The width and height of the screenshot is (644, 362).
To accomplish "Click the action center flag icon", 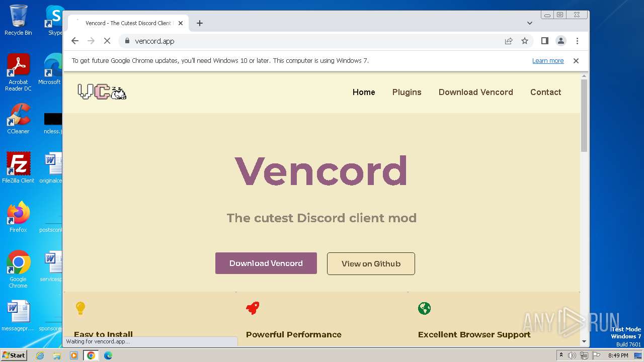I will 597,355.
